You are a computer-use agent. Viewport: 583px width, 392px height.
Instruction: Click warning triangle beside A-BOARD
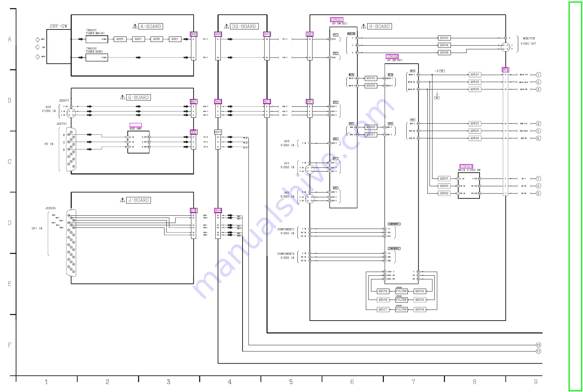click(135, 27)
